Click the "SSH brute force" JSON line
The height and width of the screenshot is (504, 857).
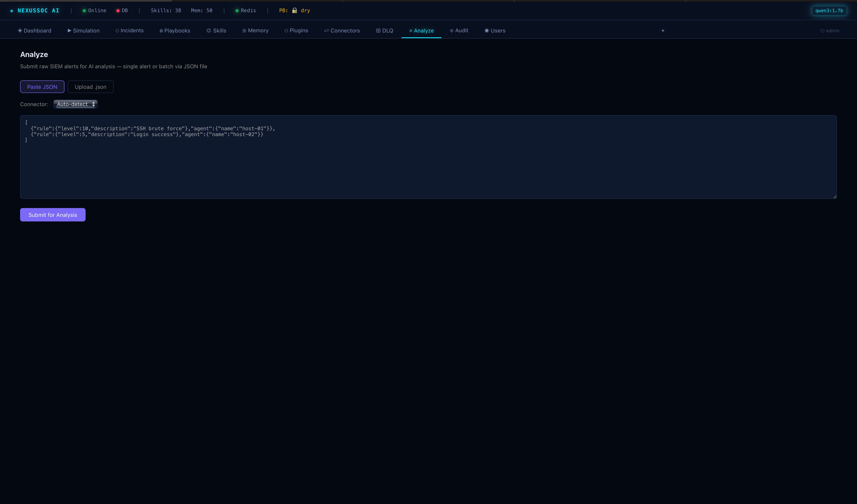coord(153,128)
